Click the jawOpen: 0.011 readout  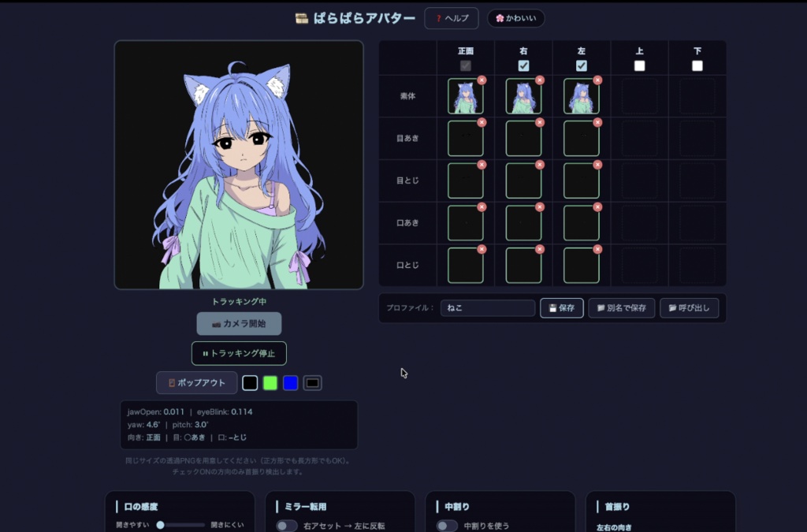pyautogui.click(x=155, y=411)
